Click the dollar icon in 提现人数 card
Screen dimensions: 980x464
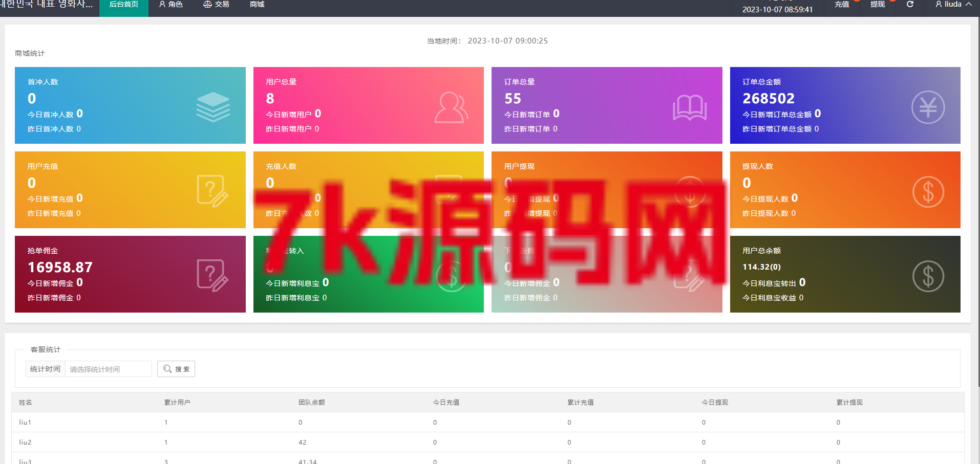928,192
